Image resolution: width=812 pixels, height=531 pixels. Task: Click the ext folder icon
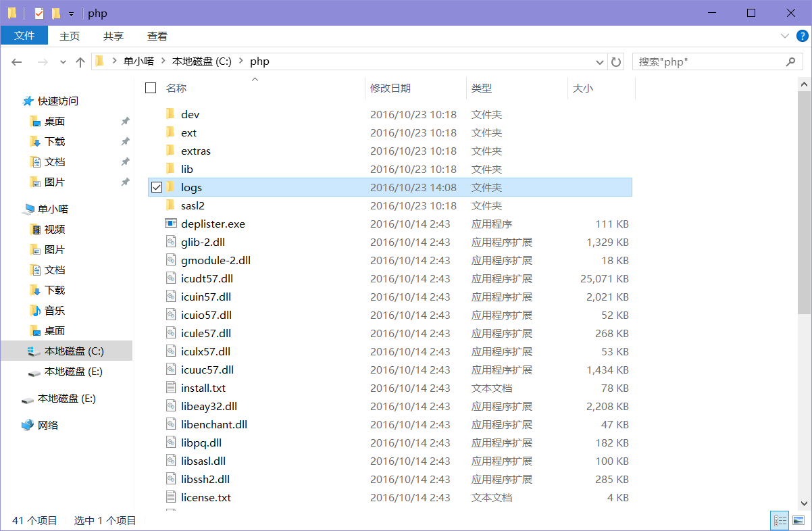(x=170, y=132)
